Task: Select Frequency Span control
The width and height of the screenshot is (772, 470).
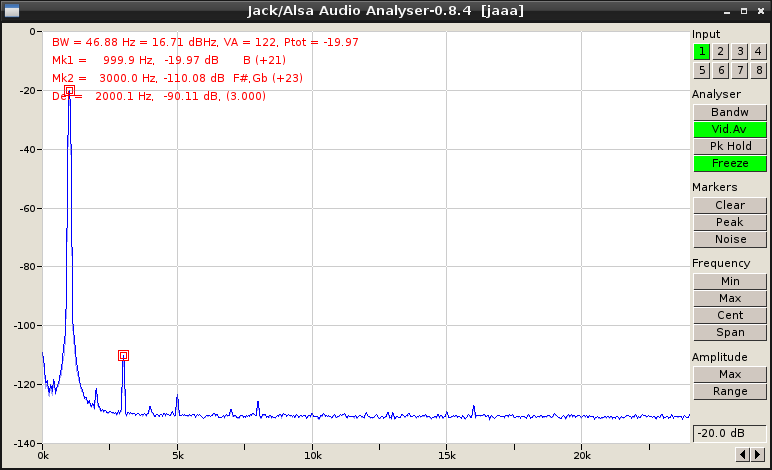Action: click(730, 332)
